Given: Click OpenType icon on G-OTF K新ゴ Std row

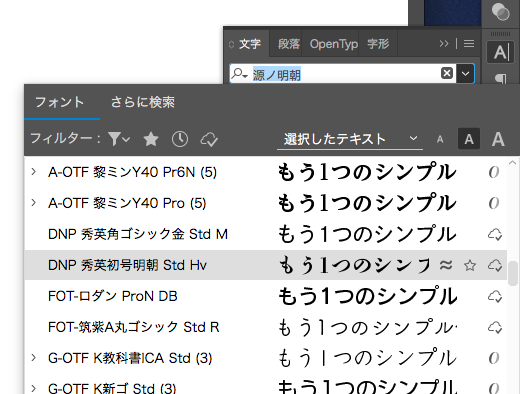Looking at the screenshot, I should tap(494, 388).
